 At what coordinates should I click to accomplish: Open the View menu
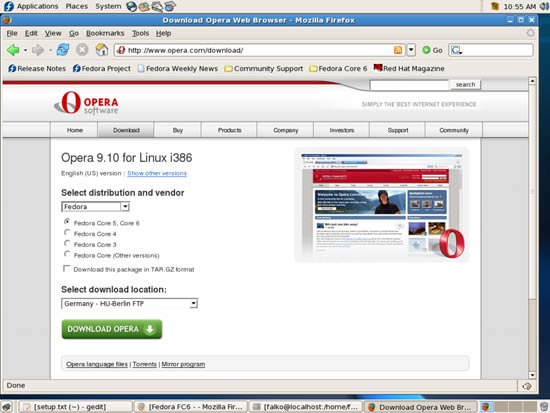click(x=53, y=33)
